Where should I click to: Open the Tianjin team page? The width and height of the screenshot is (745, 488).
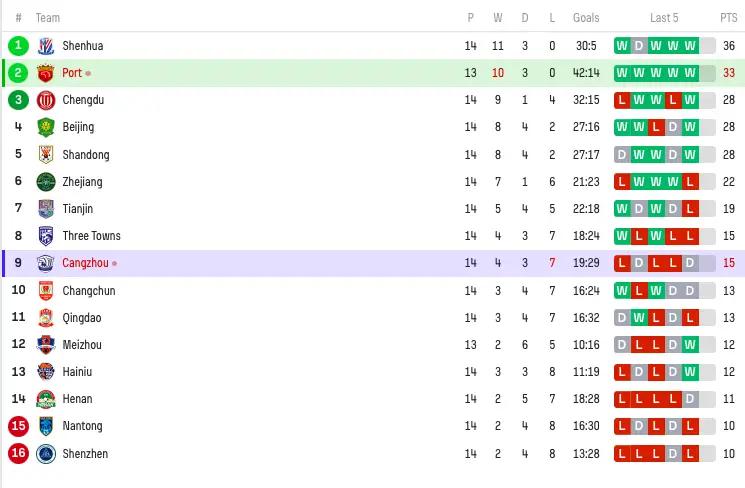tap(78, 209)
